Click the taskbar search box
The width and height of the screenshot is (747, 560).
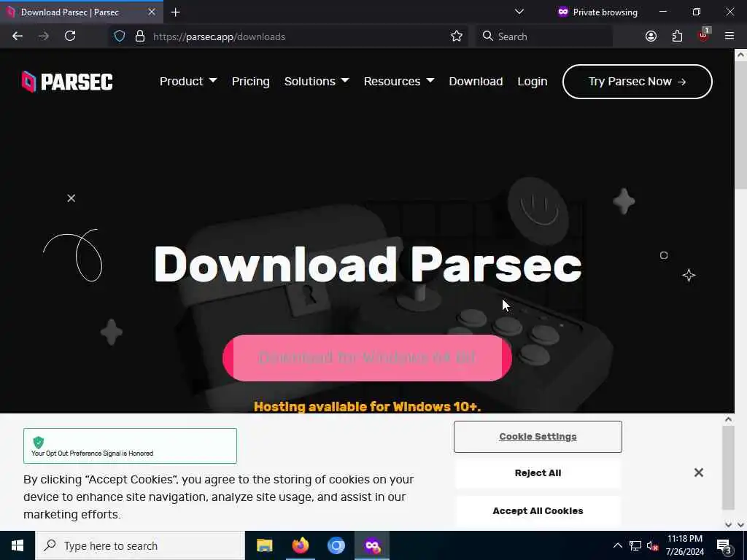coord(140,545)
